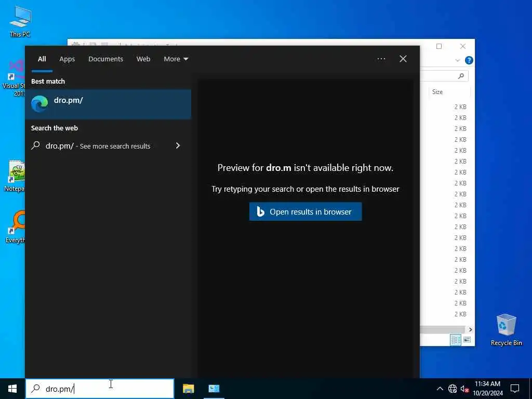The width and height of the screenshot is (532, 399).
Task: Open the Windows Start menu
Action: click(x=12, y=389)
